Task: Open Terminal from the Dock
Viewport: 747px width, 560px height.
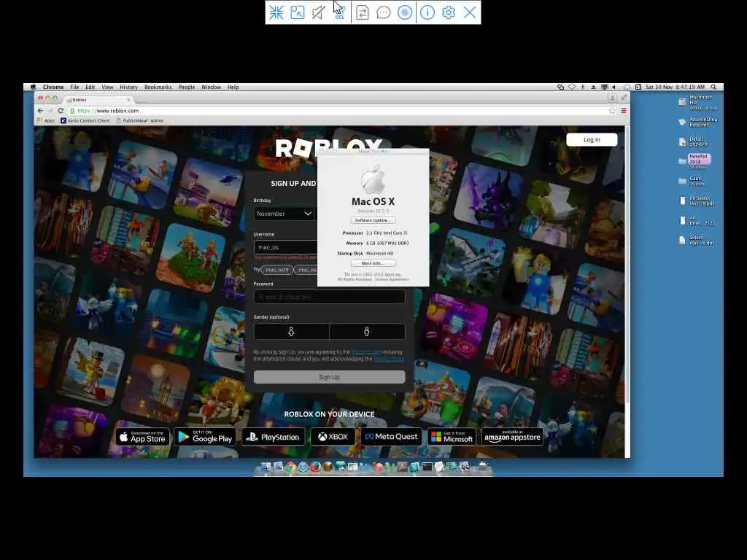Action: coord(427,467)
